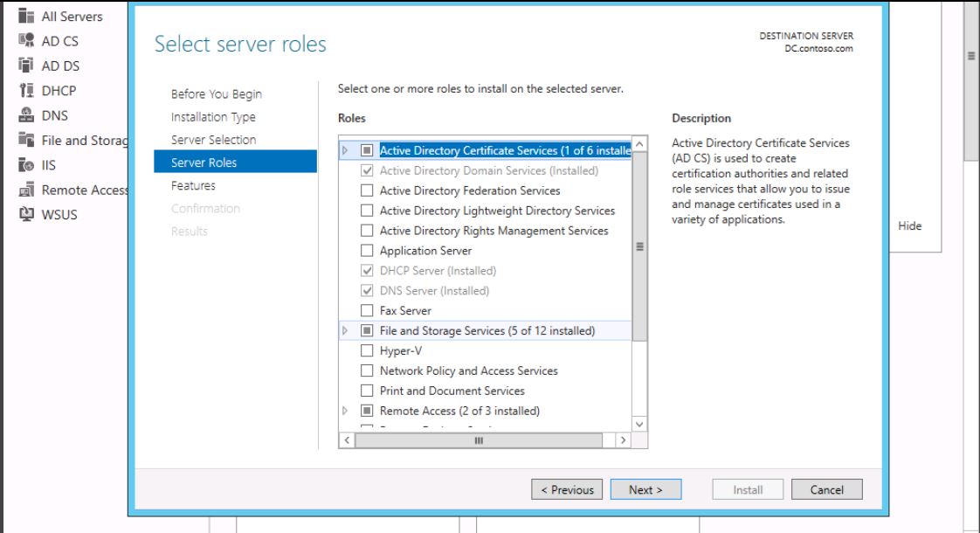Go to the Features wizard step
The height and width of the screenshot is (533, 980).
(193, 185)
